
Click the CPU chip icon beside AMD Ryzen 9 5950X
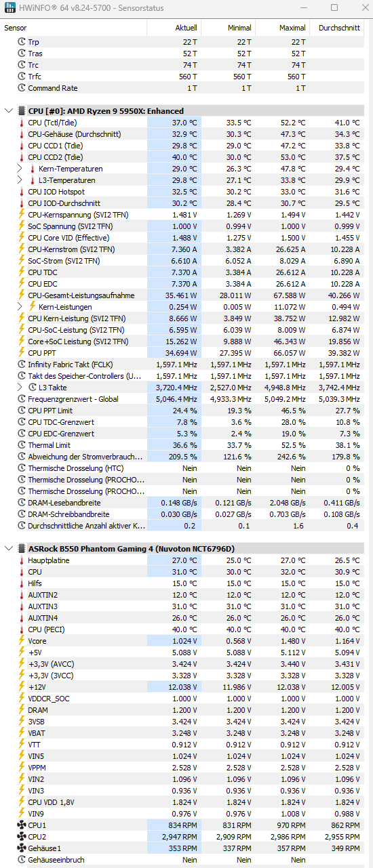21,110
